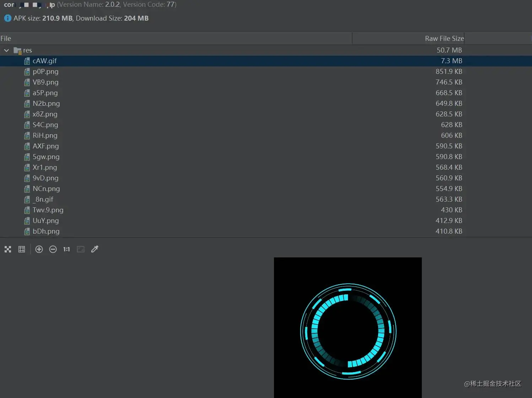Select x8Z.png in the file list

coord(45,114)
